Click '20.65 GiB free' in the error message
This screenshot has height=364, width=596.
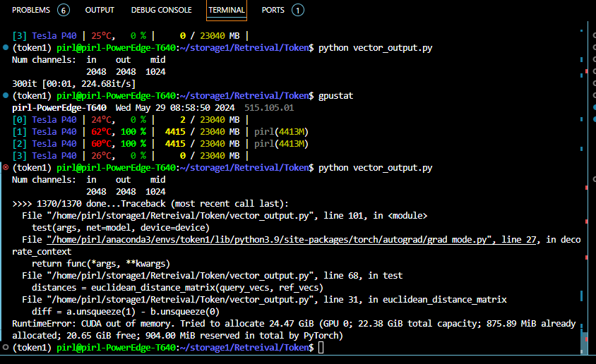[101, 336]
